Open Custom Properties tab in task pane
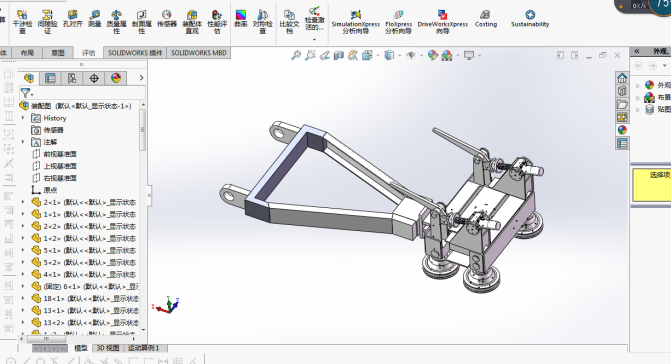This screenshot has width=671, height=364. [x=622, y=143]
